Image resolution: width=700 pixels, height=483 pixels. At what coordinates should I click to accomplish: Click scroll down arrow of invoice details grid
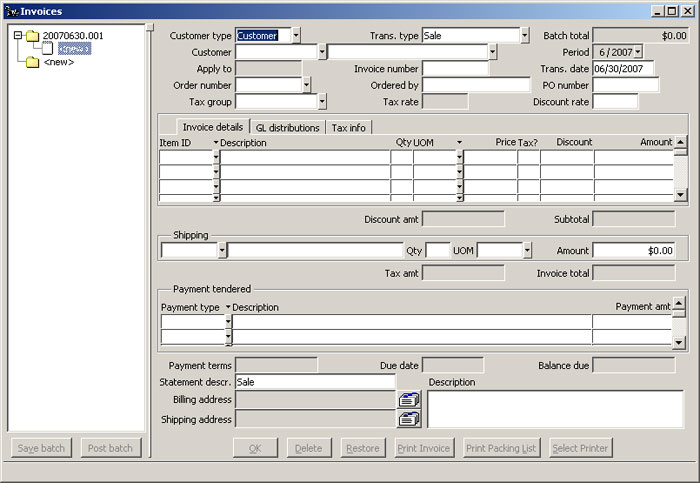[x=680, y=195]
